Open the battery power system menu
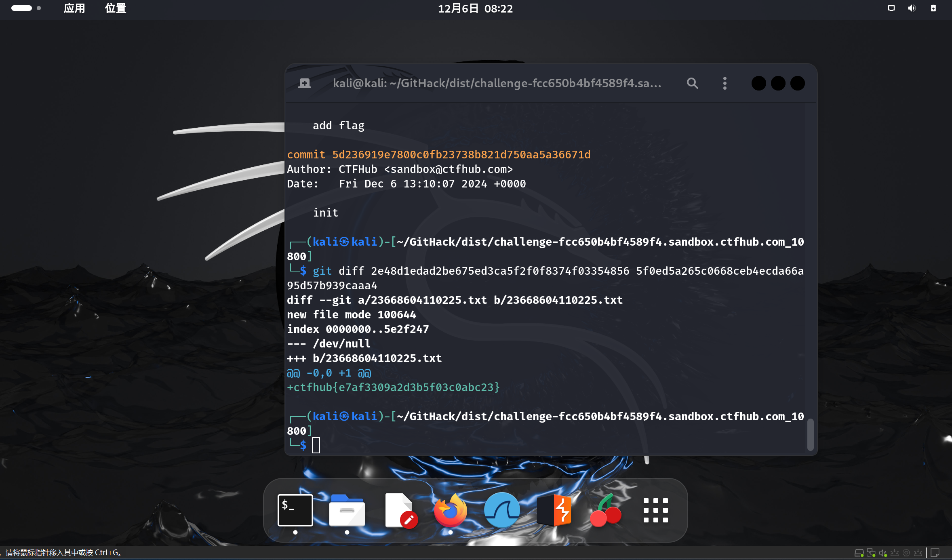Image resolution: width=952 pixels, height=560 pixels. [933, 8]
